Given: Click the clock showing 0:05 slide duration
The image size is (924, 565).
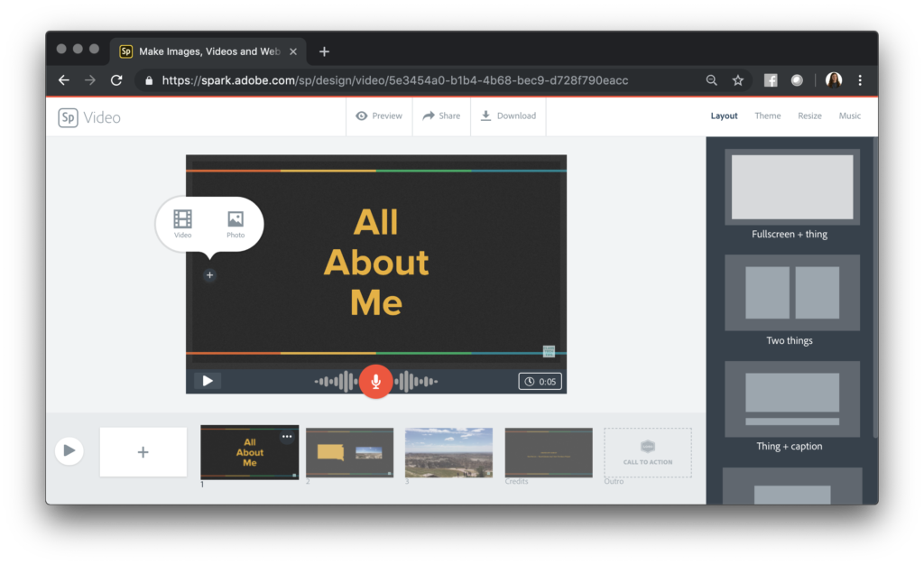Looking at the screenshot, I should tap(539, 380).
